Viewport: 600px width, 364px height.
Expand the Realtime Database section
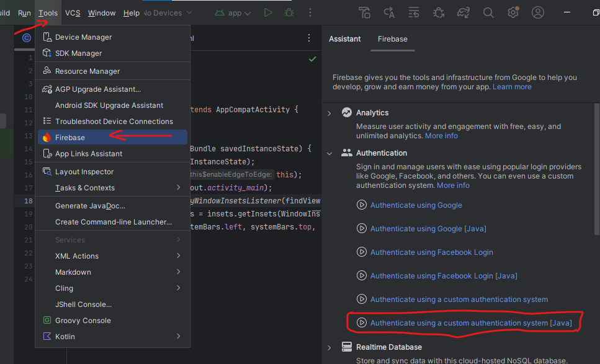click(x=329, y=347)
